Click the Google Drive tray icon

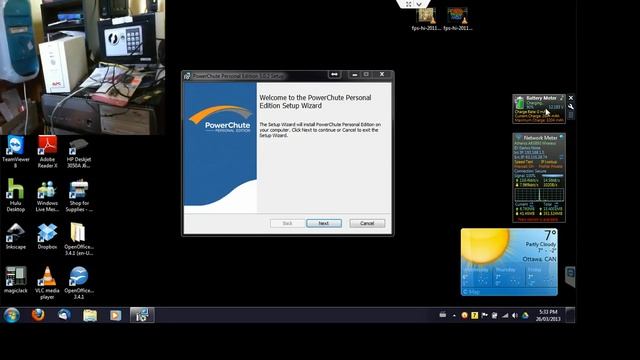525,315
